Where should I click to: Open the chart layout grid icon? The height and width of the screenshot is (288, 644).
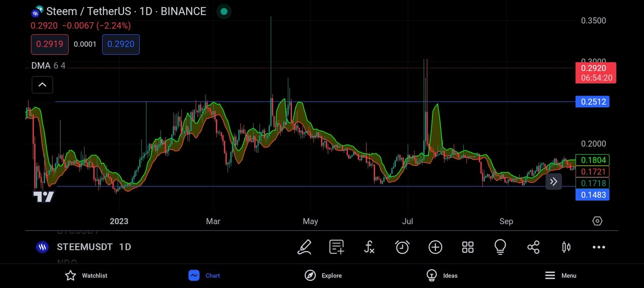coord(468,247)
